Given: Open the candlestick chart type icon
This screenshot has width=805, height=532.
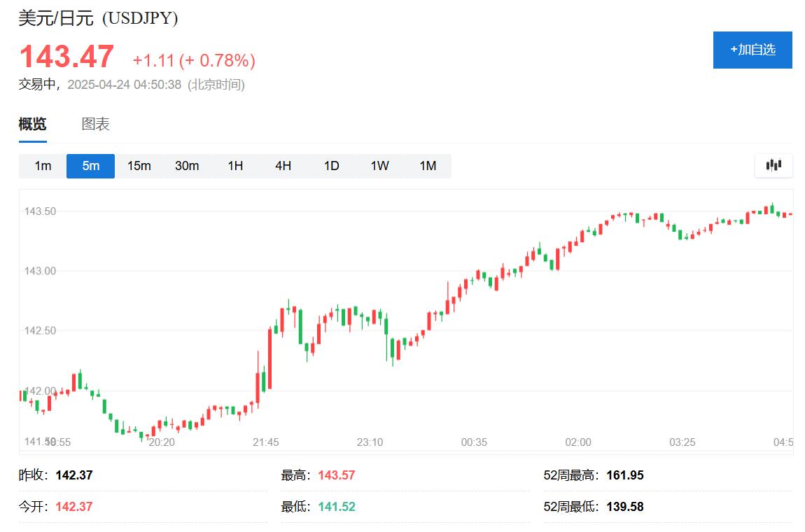Looking at the screenshot, I should click(x=773, y=165).
